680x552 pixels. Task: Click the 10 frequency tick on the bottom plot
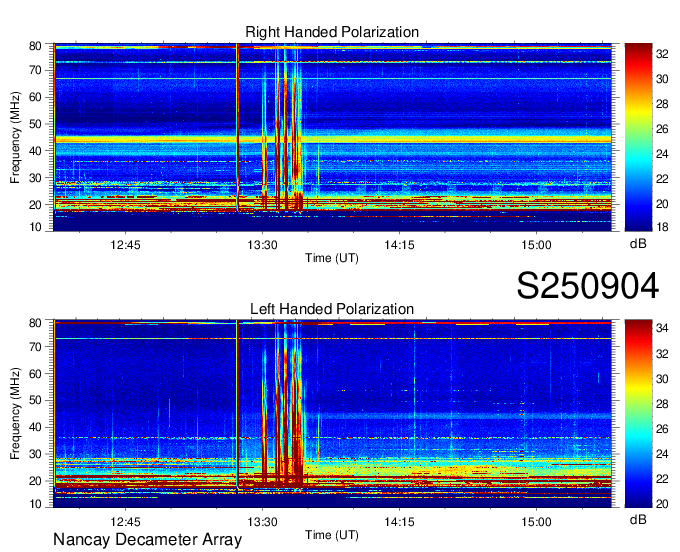pos(36,504)
